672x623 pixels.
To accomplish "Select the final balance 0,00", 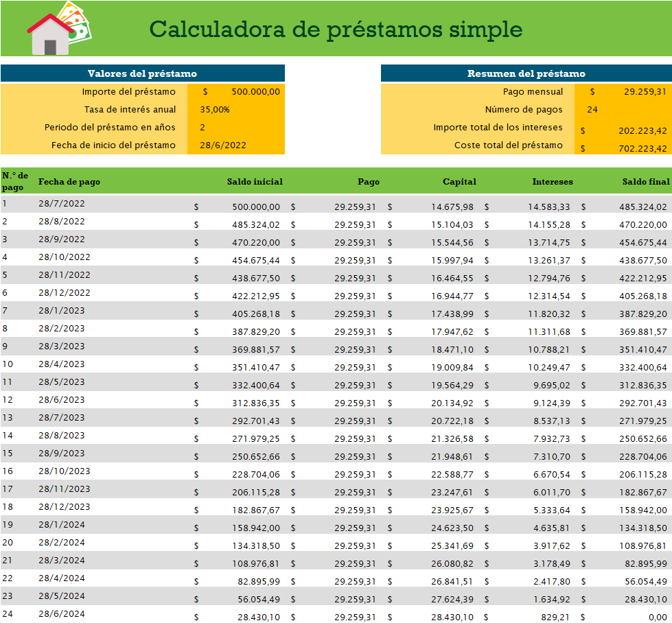I will point(658,618).
